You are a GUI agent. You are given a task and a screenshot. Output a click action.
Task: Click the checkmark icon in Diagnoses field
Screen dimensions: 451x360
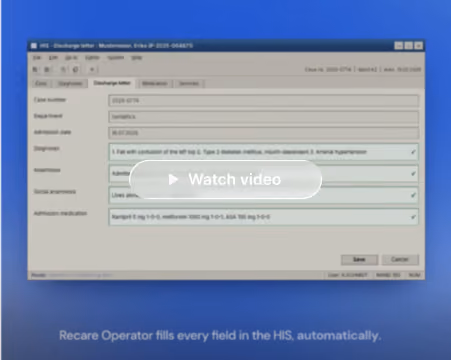click(413, 152)
